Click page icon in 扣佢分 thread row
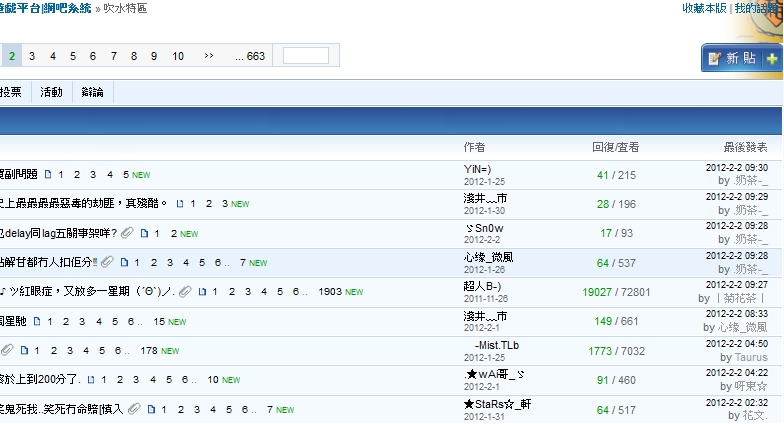This screenshot has width=784, height=424. click(124, 262)
